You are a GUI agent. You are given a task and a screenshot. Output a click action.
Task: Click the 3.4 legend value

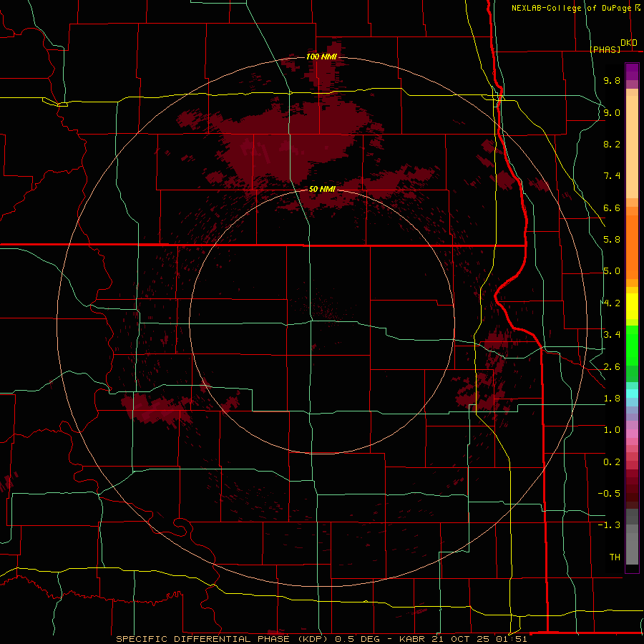[x=612, y=335]
